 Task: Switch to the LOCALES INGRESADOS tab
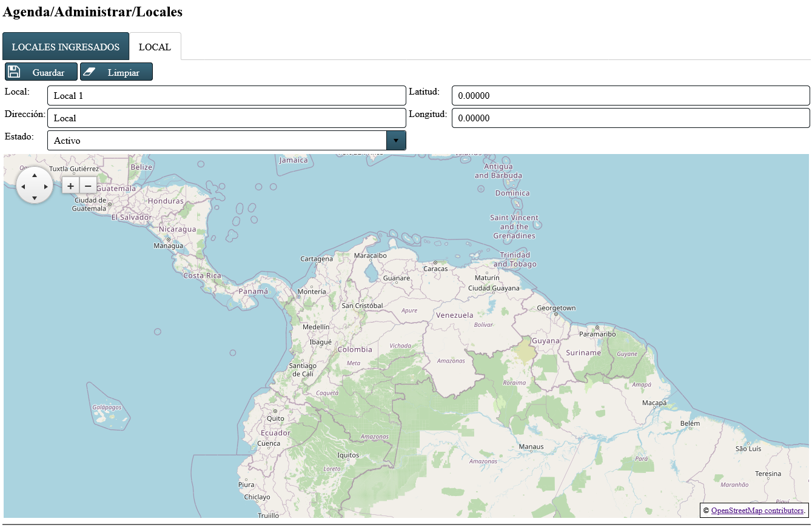tap(65, 47)
